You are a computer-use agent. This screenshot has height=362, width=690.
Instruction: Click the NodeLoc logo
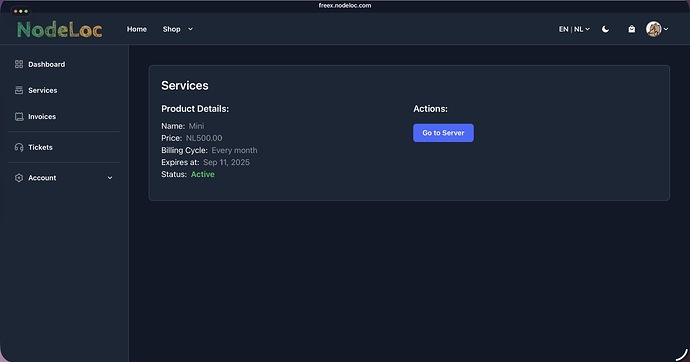(59, 29)
